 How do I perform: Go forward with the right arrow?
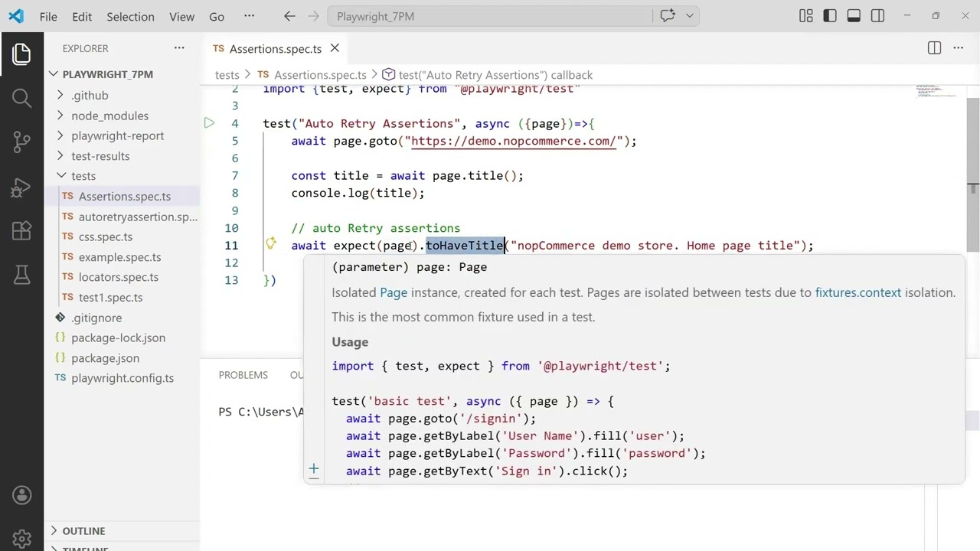[312, 16]
